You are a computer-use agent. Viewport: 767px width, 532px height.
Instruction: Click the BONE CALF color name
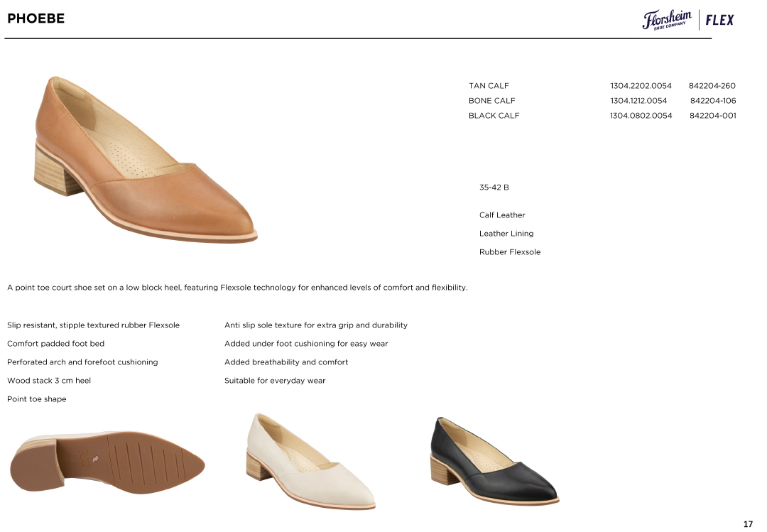(x=491, y=101)
